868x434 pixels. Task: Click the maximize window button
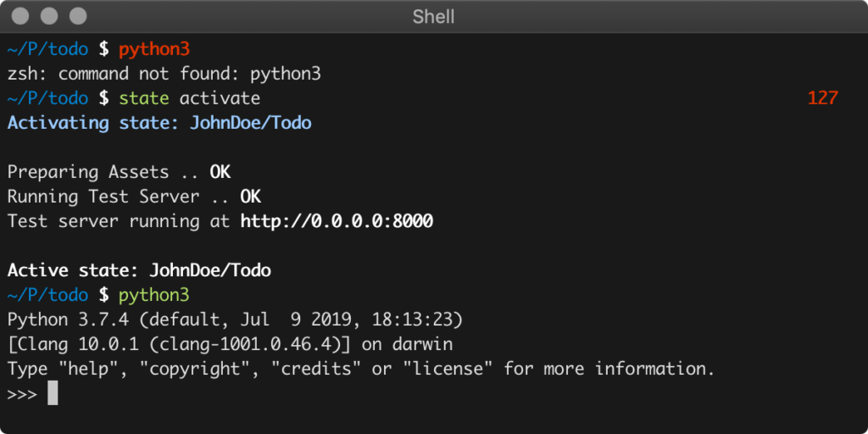(78, 16)
